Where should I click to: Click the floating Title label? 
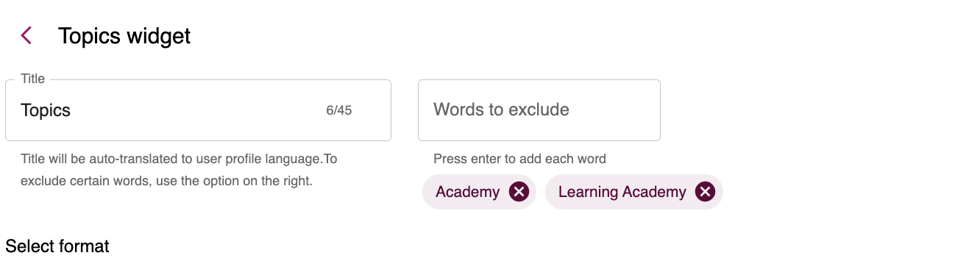(x=33, y=79)
